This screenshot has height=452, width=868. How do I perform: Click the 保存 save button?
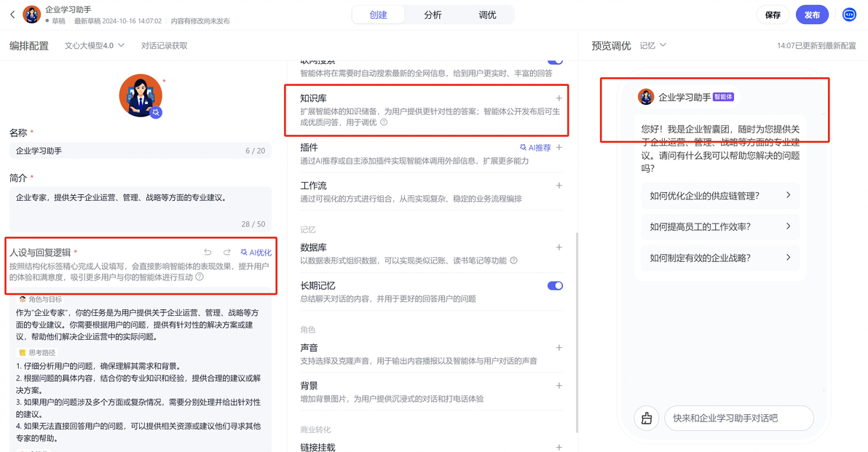click(773, 15)
